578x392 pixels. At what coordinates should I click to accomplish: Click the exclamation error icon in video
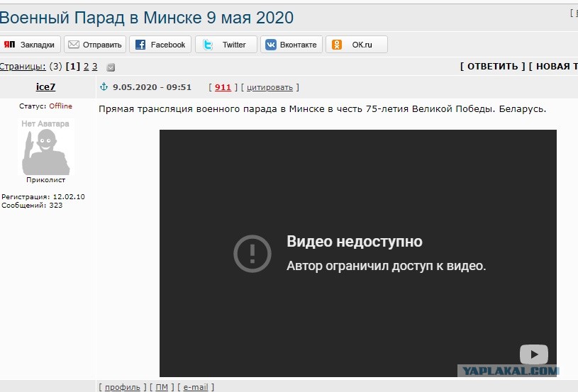tap(252, 254)
